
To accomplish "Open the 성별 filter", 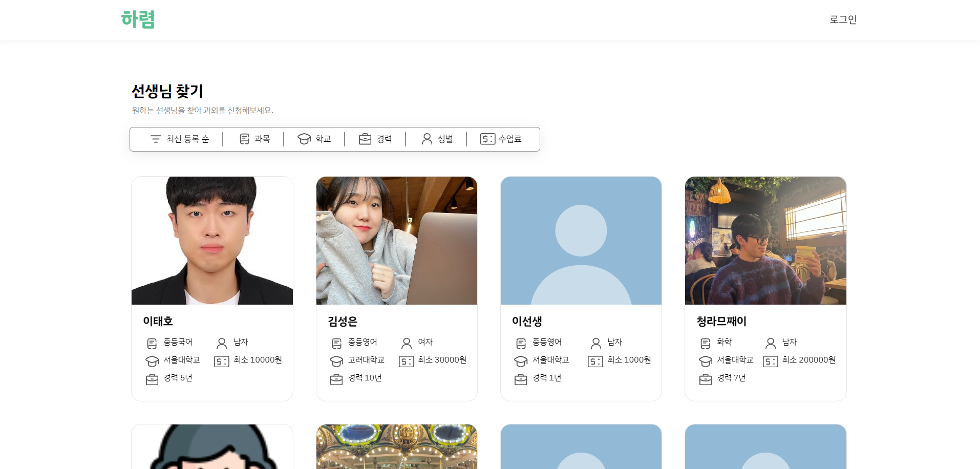I will click(x=437, y=139).
